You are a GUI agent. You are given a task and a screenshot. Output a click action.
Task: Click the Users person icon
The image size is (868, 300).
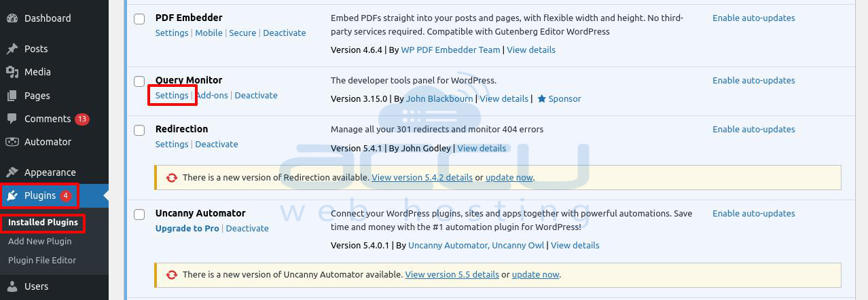12,286
